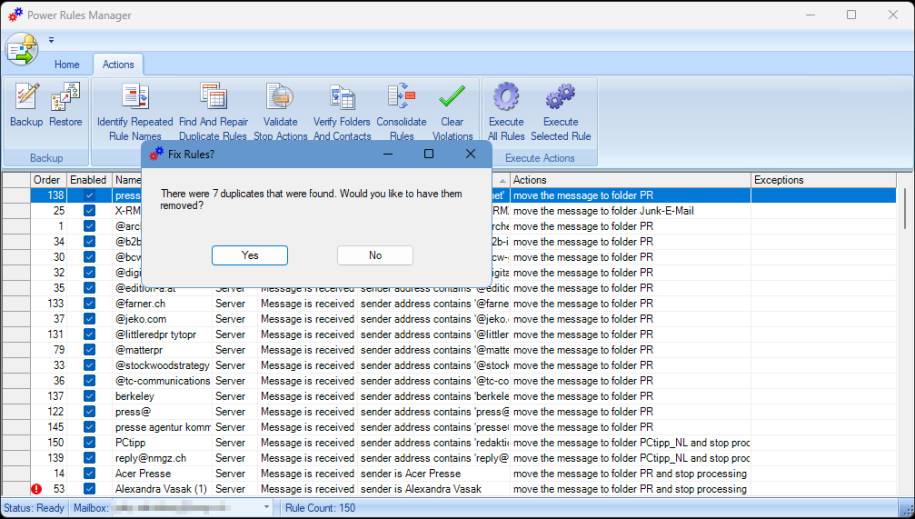
Task: Select the @jeko.com rule name
Action: [x=141, y=319]
